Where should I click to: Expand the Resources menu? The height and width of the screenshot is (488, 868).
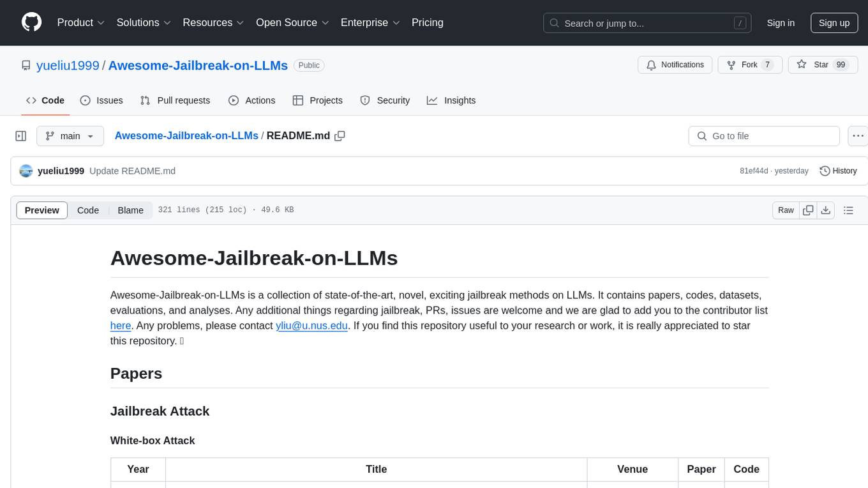(x=213, y=22)
